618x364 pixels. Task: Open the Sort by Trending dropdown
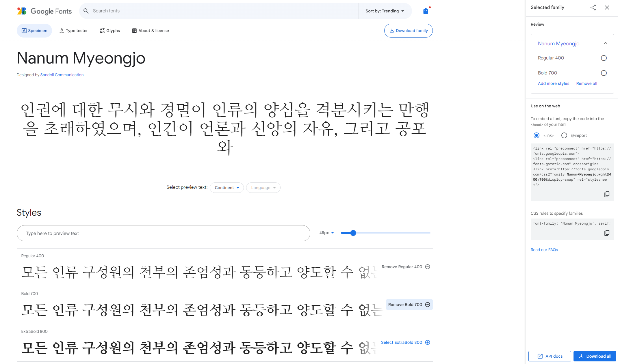pos(385,11)
